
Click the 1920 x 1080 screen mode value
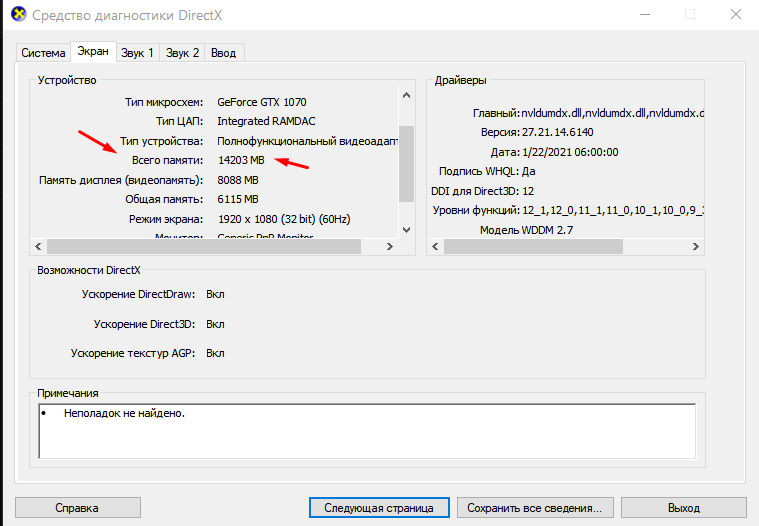pyautogui.click(x=284, y=219)
